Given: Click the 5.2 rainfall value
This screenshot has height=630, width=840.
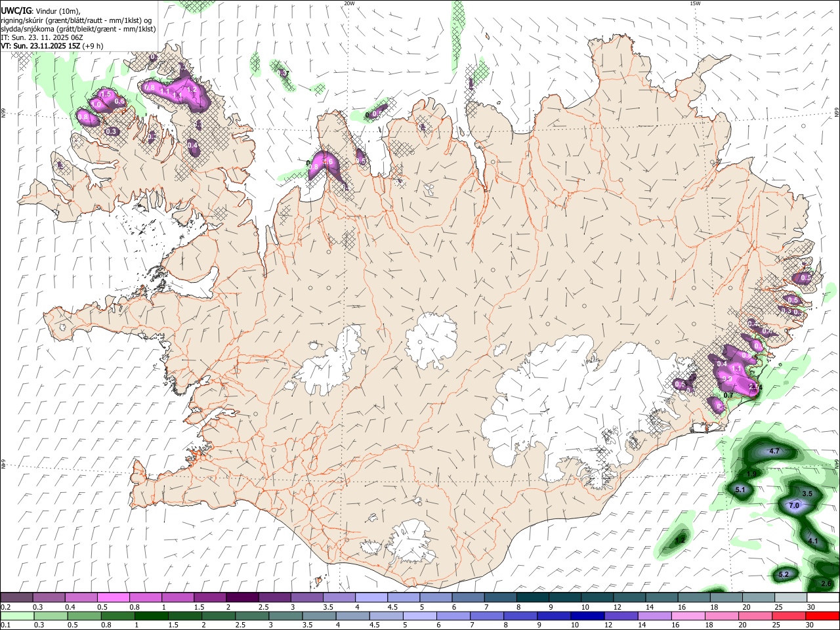Looking at the screenshot, I should [x=783, y=574].
